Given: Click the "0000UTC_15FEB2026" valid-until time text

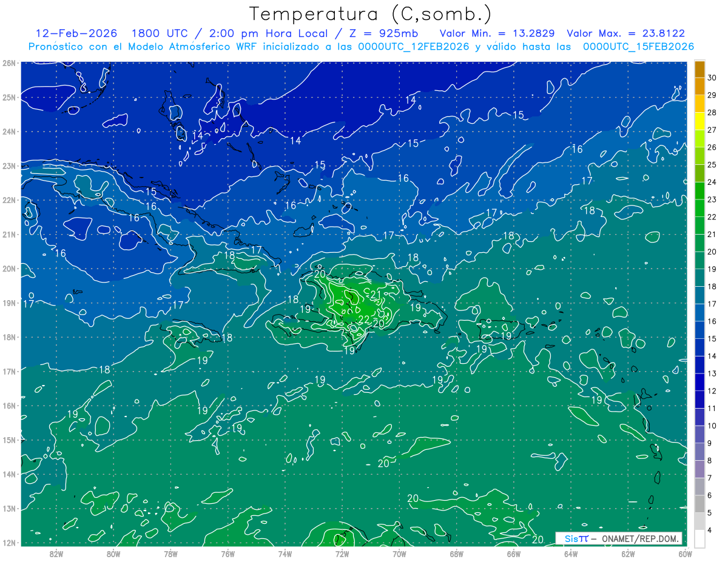Looking at the screenshot, I should coord(638,47).
